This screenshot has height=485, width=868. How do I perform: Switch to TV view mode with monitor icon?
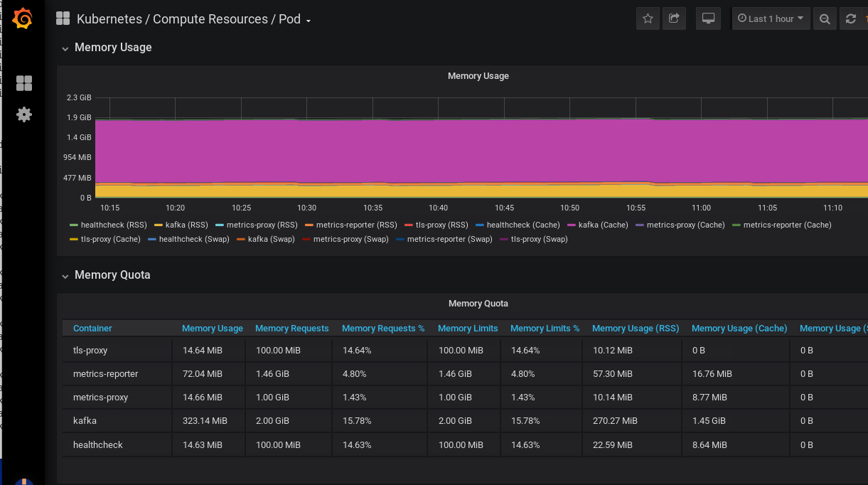click(708, 19)
